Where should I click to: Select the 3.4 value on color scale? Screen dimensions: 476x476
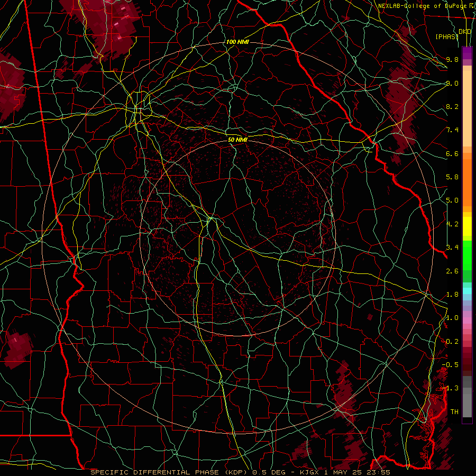pos(452,248)
